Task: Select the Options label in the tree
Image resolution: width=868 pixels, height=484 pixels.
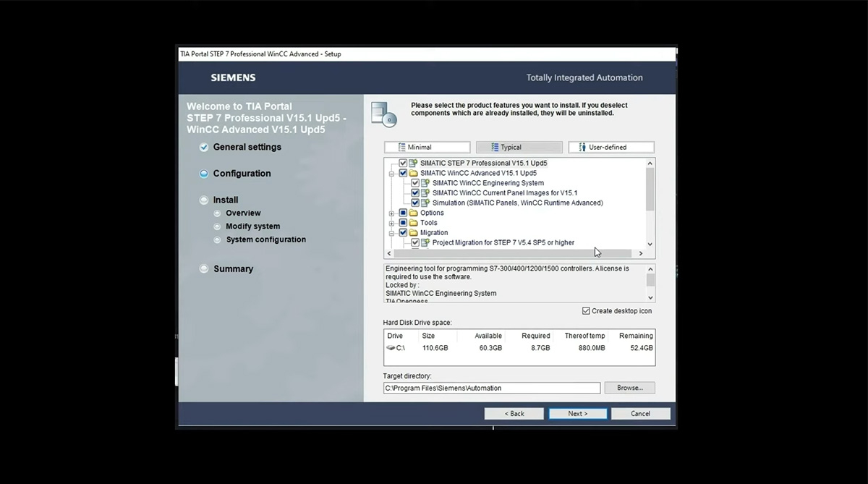Action: [x=432, y=213]
